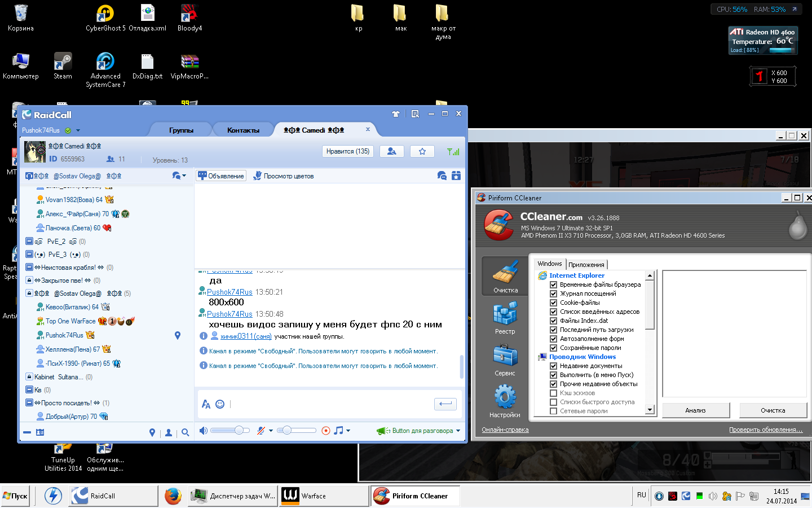Open status dropdown next to Pushok74Rus
This screenshot has width=812, height=508.
click(x=78, y=130)
